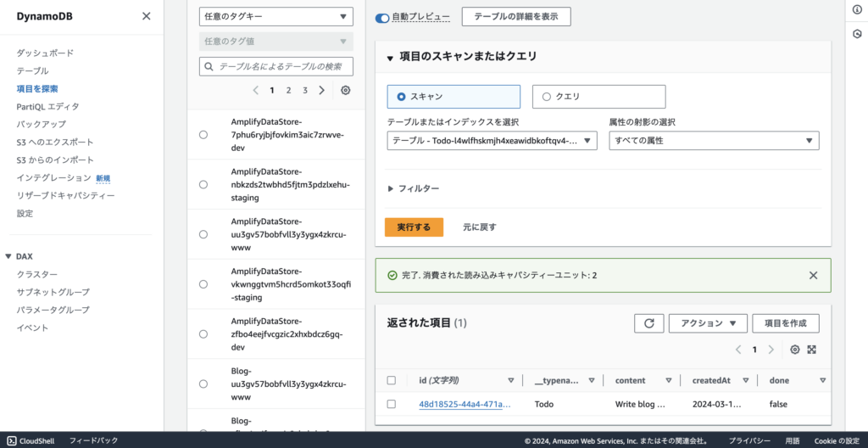This screenshot has width=868, height=448.
Task: Check the Todo item row checkbox
Action: [392, 404]
